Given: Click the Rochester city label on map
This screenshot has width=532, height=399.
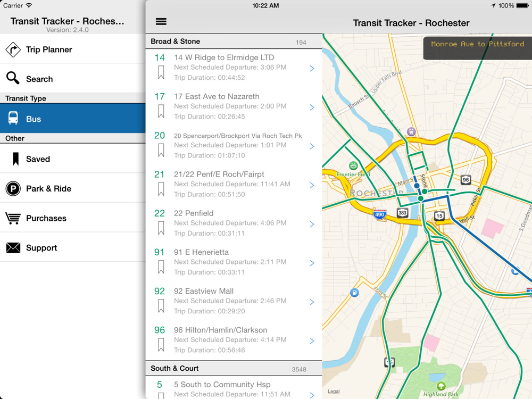Looking at the screenshot, I should coord(377,193).
